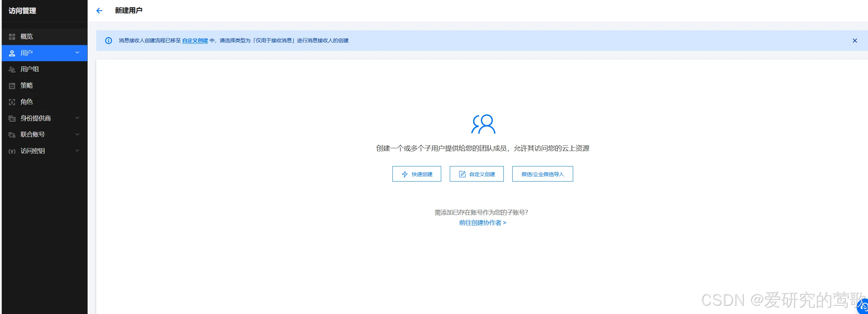
Task: Click the 自定义创建 button
Action: click(477, 174)
